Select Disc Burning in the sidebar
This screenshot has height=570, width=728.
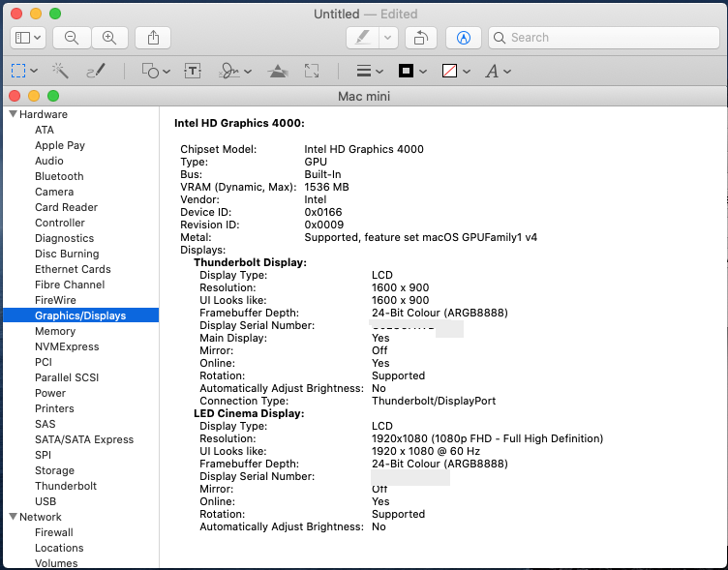point(67,254)
